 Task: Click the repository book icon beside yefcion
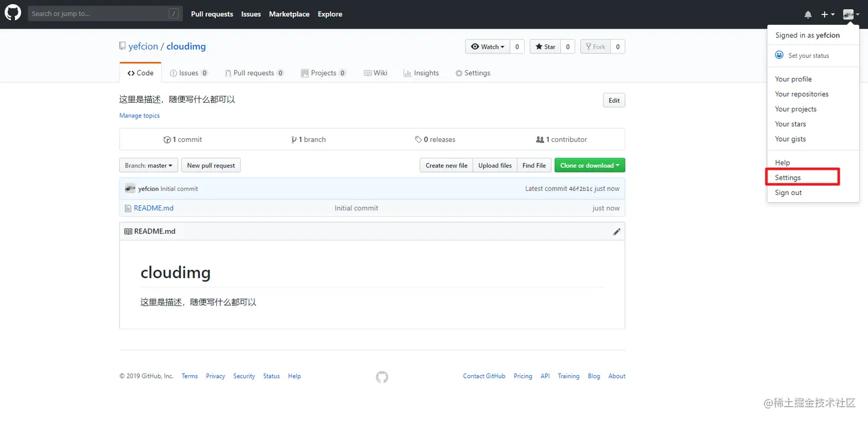pyautogui.click(x=122, y=46)
